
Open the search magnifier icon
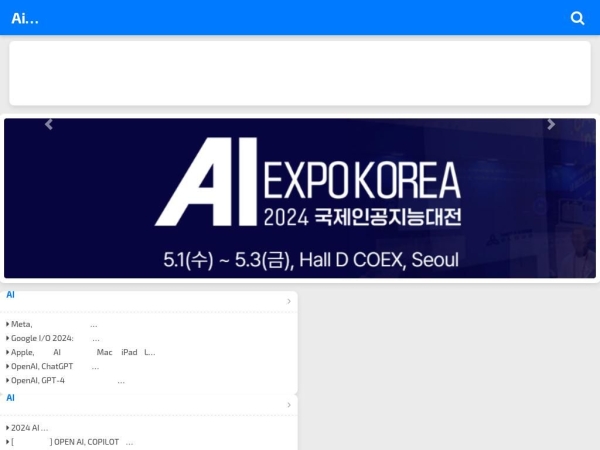(x=577, y=18)
